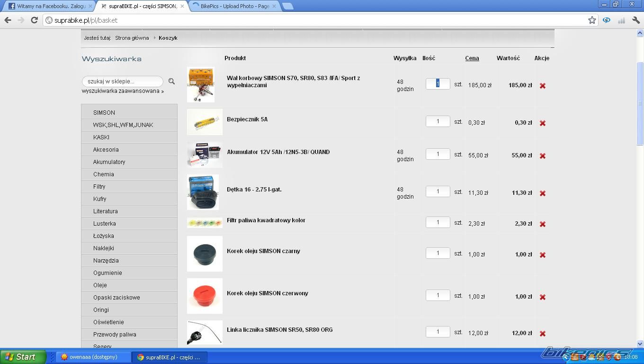Open Łożyska category
This screenshot has width=644, height=364.
point(129,236)
